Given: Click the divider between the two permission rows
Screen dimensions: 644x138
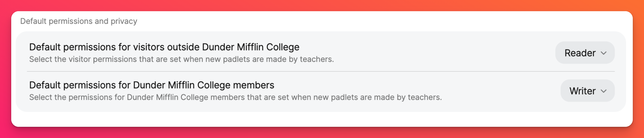Looking at the screenshot, I should click(321, 72).
